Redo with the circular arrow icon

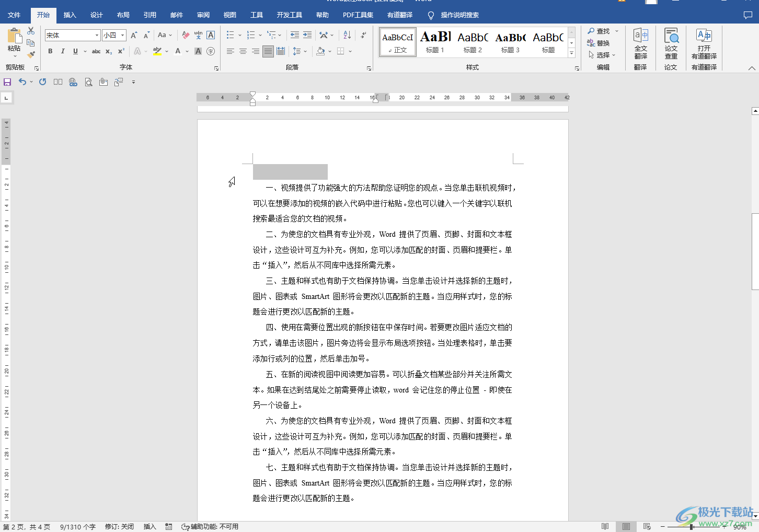pos(43,82)
